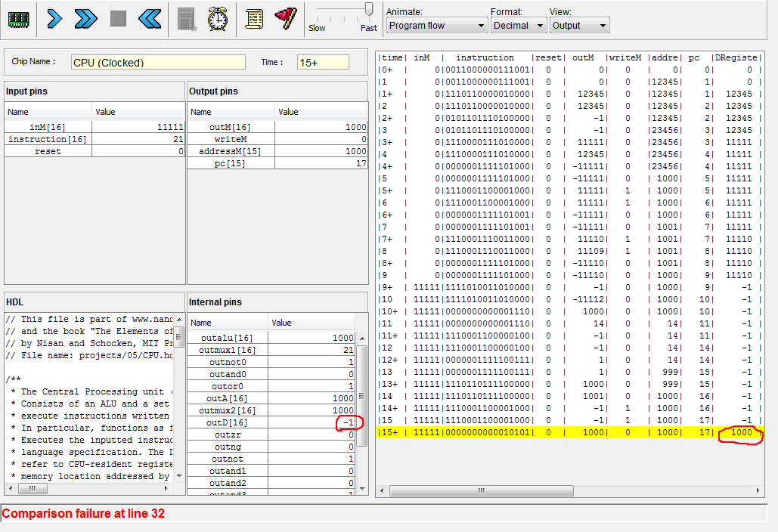Click the Tick Tock clock icon
Screen dimensions: 778x532
point(218,19)
